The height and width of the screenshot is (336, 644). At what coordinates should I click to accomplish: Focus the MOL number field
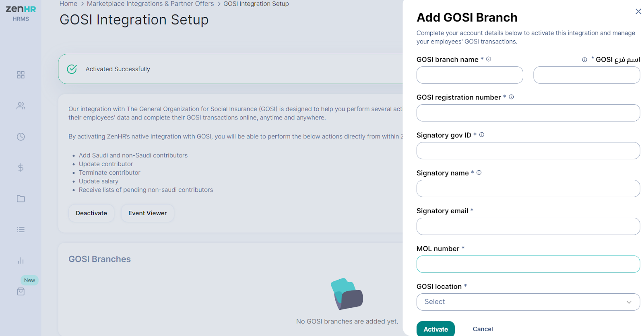click(x=528, y=264)
